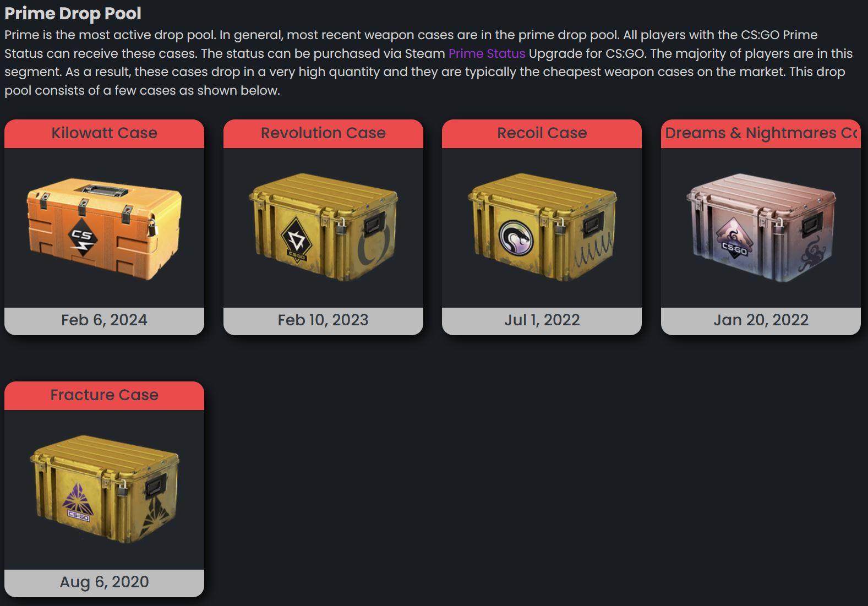868x606 pixels.
Task: Click the Recoil Case red header label
Action: (x=542, y=133)
